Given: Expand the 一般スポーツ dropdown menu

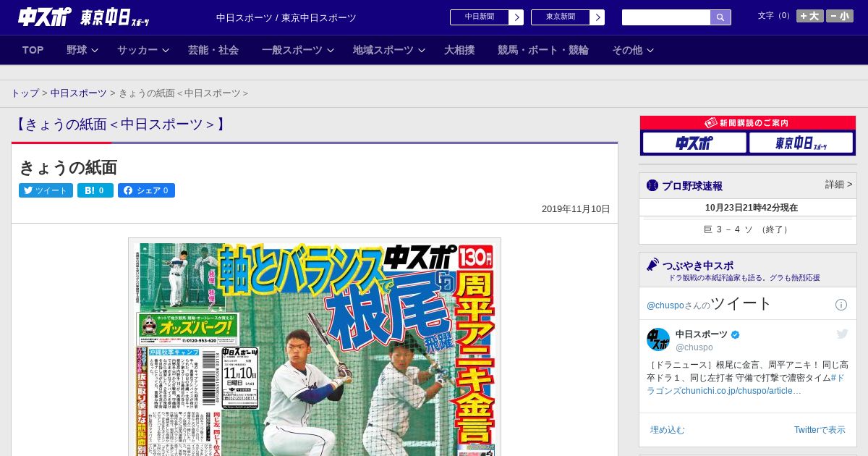Looking at the screenshot, I should point(298,50).
